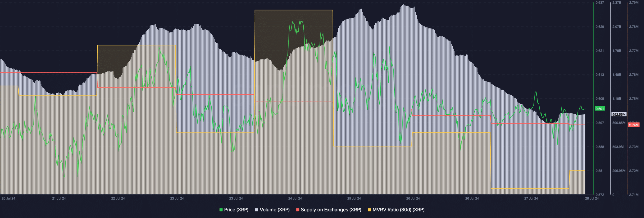Click the 1.18B volume axis label

pyautogui.click(x=617, y=99)
